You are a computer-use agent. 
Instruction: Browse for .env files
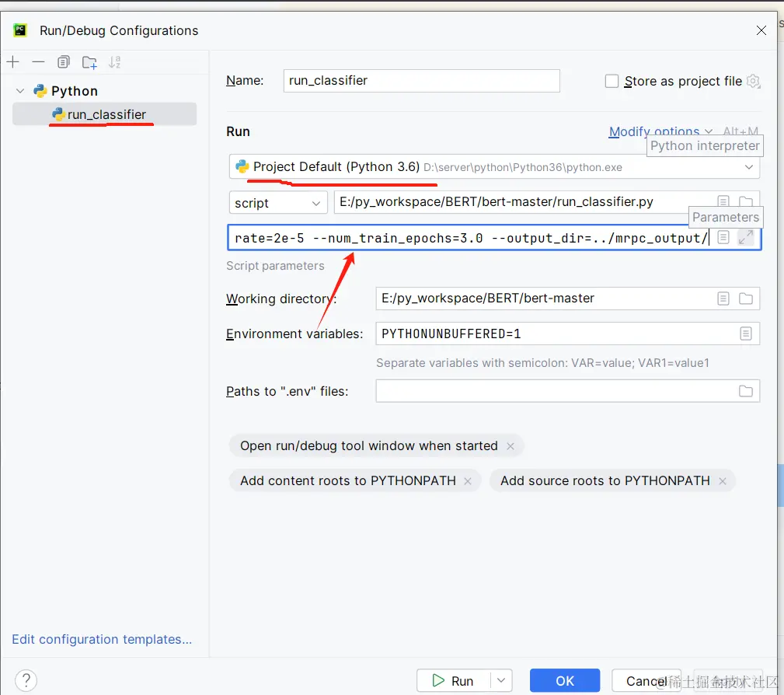tap(745, 391)
